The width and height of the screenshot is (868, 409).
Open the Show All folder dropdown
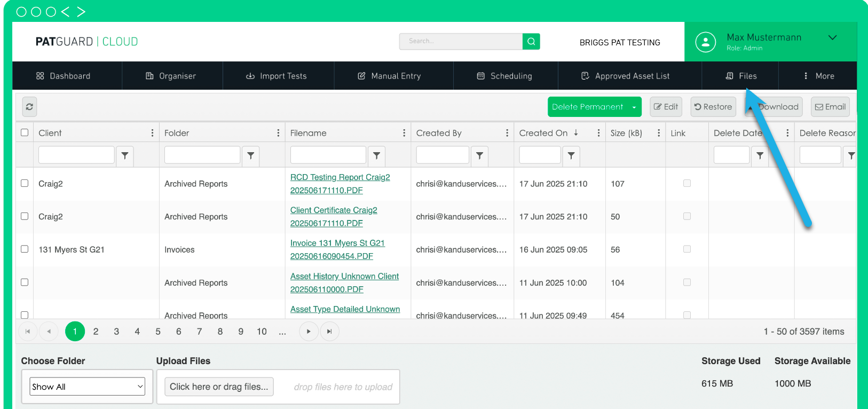88,387
